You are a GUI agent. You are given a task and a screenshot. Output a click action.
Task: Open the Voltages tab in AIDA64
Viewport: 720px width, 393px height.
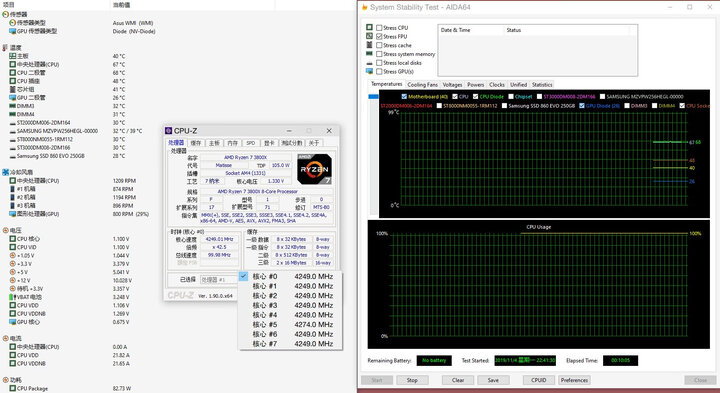tap(452, 85)
